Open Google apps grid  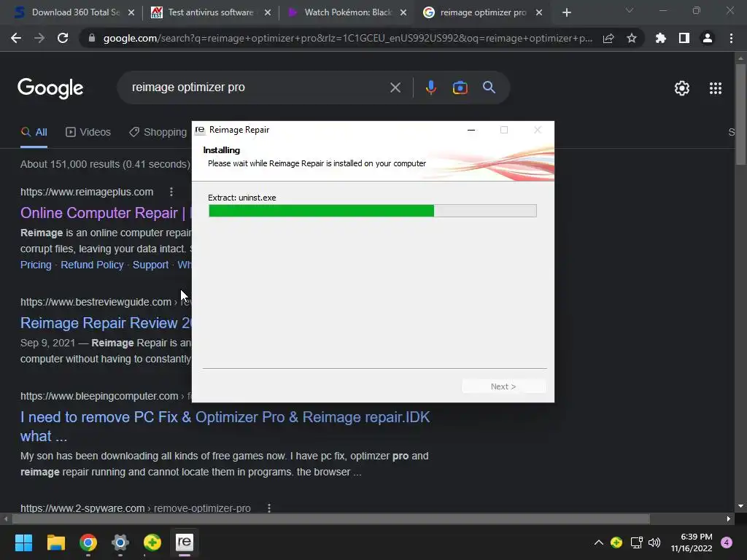click(716, 88)
